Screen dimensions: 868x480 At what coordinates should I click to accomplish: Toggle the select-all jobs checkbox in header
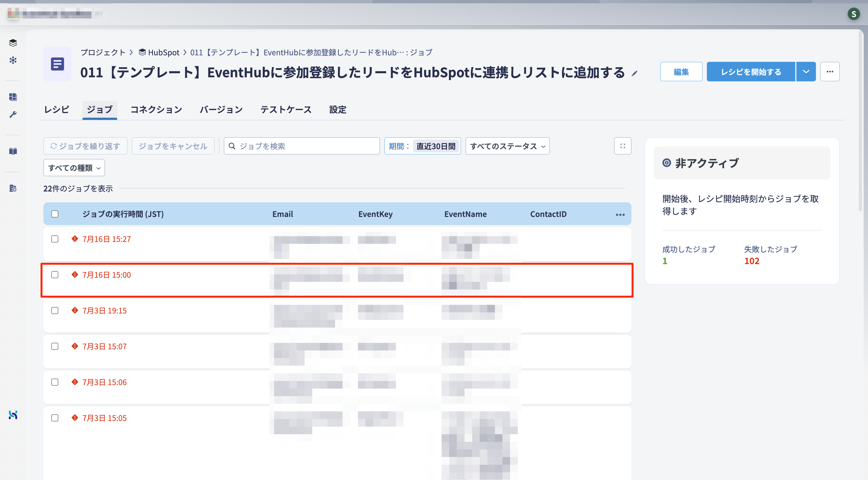55,214
